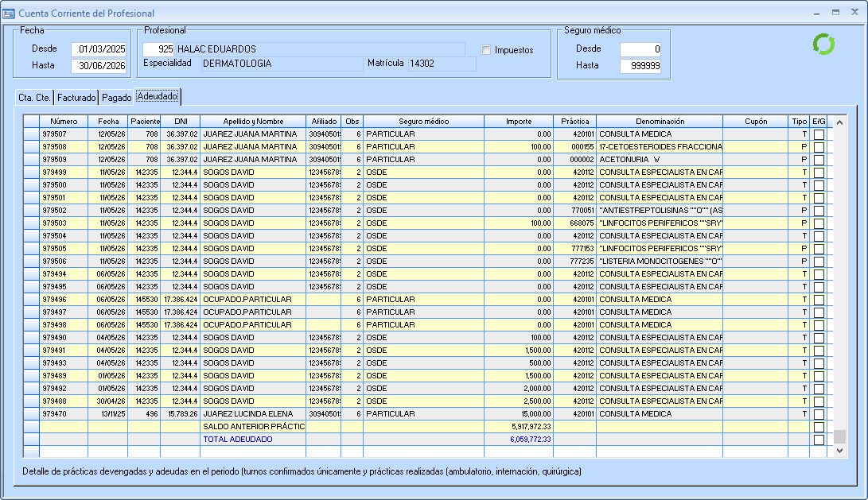The image size is (868, 500).
Task: Click the Número column header
Action: 64,121
